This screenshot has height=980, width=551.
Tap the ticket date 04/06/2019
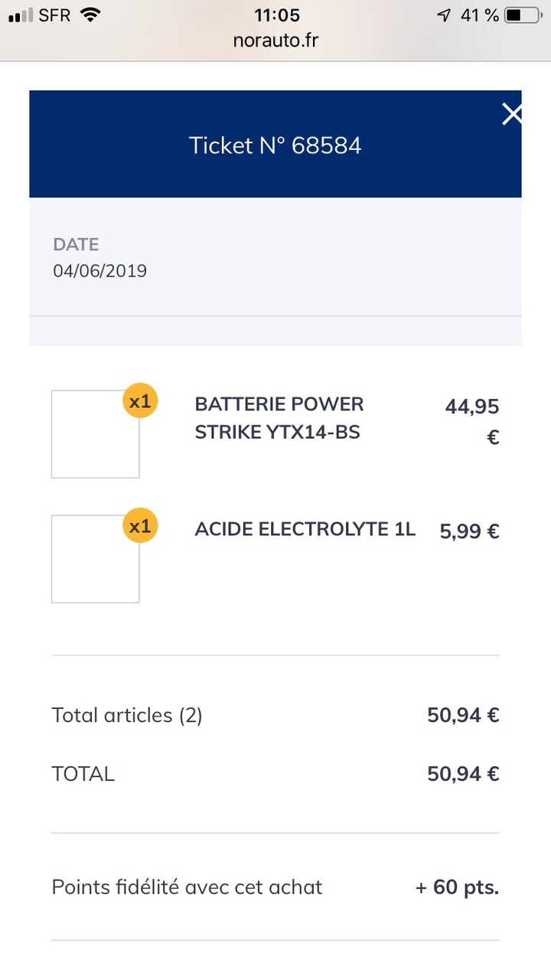click(x=99, y=270)
